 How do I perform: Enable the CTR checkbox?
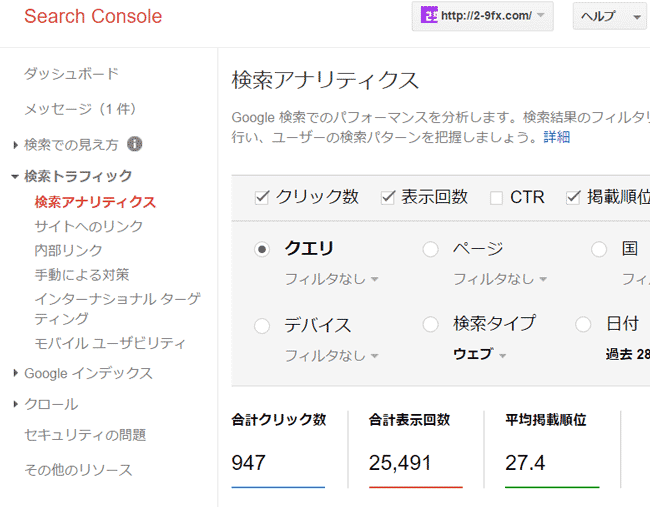(496, 197)
